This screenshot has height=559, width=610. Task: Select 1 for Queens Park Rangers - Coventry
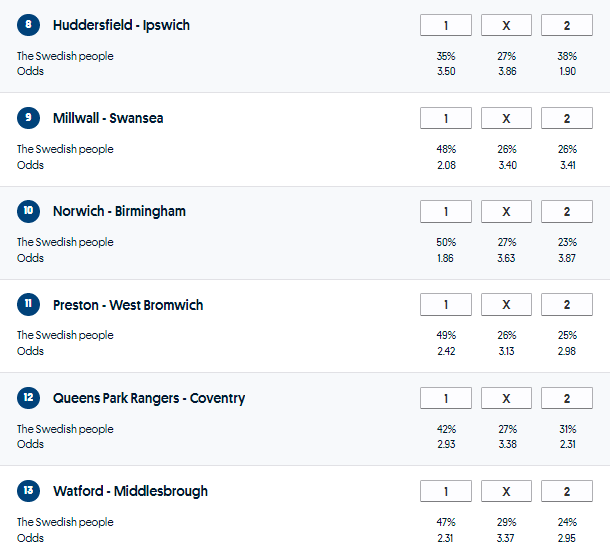pos(446,398)
